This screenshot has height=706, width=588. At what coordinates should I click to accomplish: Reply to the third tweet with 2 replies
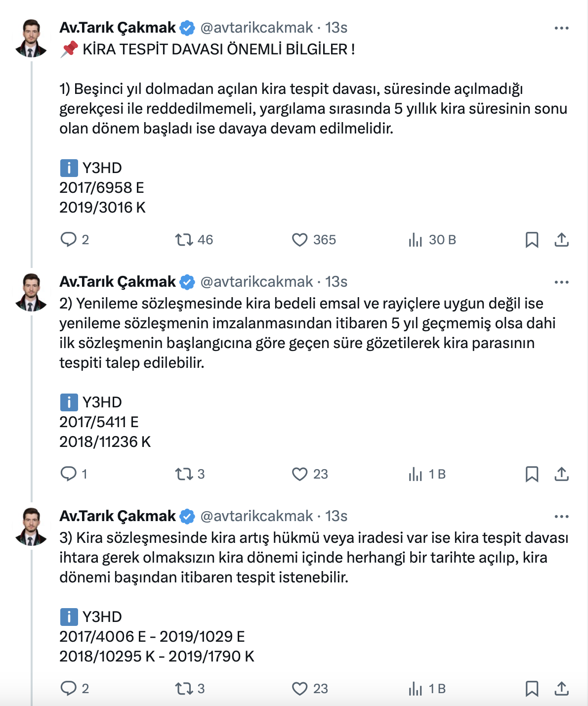click(68, 689)
